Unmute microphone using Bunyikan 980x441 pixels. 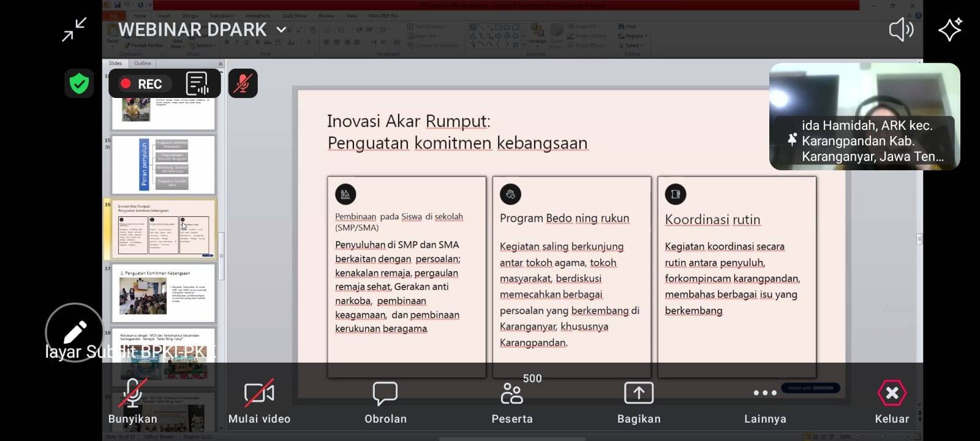coord(133,402)
